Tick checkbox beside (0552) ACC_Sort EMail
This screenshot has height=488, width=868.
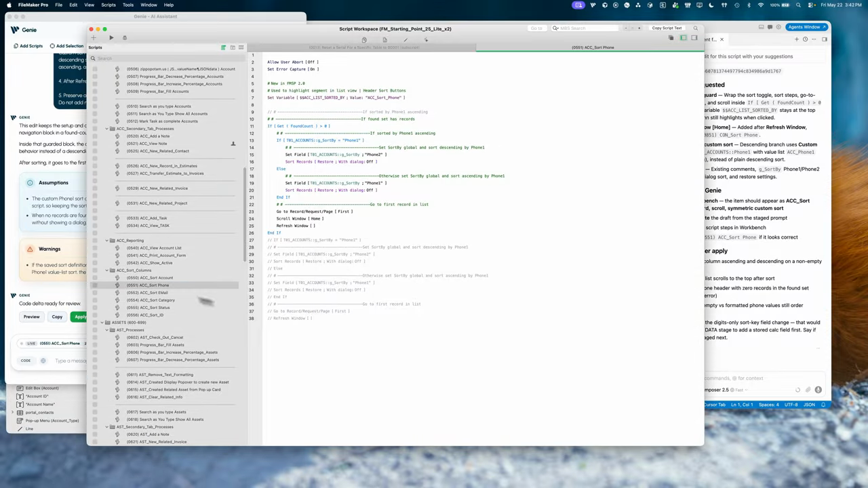[x=94, y=293]
